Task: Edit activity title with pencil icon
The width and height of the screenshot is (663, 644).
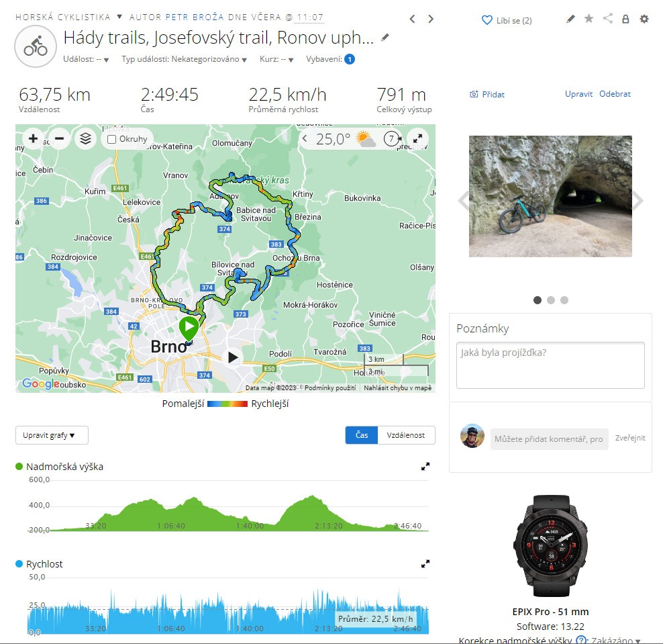Action: (x=385, y=38)
